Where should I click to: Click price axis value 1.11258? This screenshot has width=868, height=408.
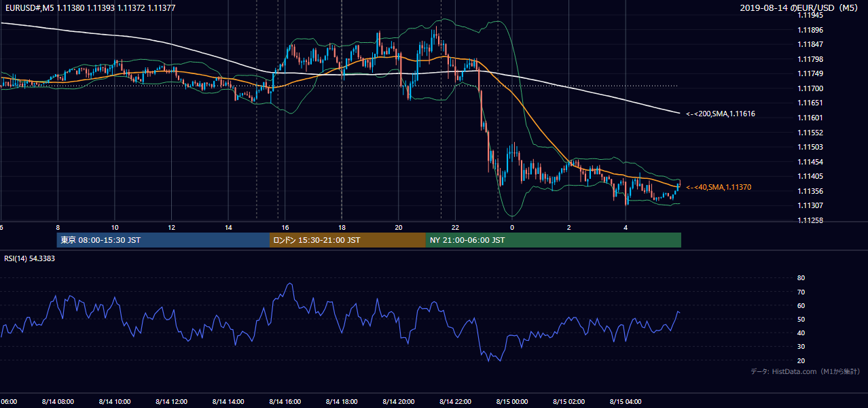[x=810, y=220]
